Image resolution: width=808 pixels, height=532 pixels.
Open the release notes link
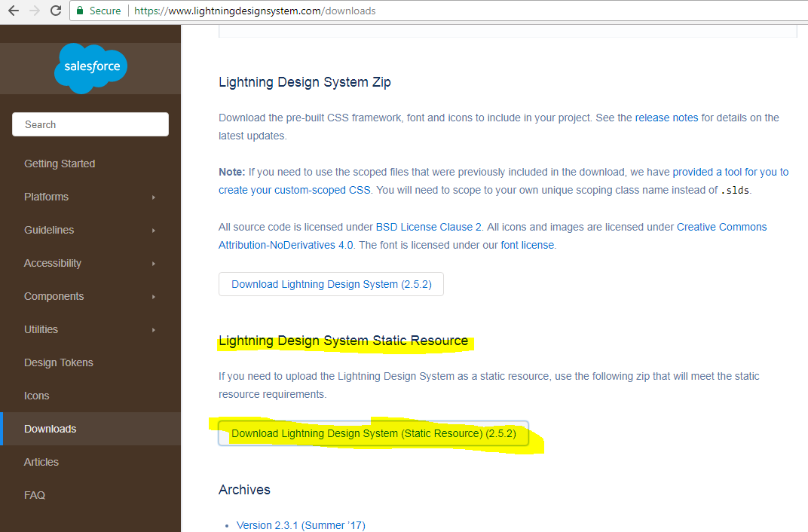click(666, 118)
